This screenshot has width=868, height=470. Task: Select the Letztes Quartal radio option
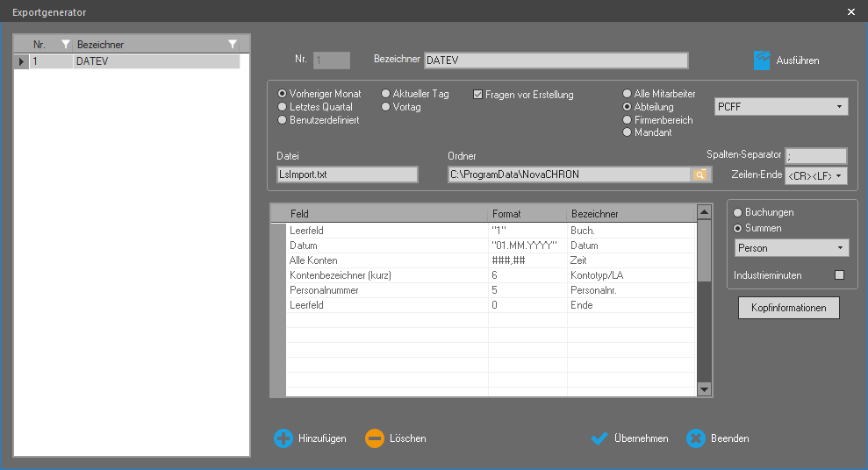[x=282, y=107]
